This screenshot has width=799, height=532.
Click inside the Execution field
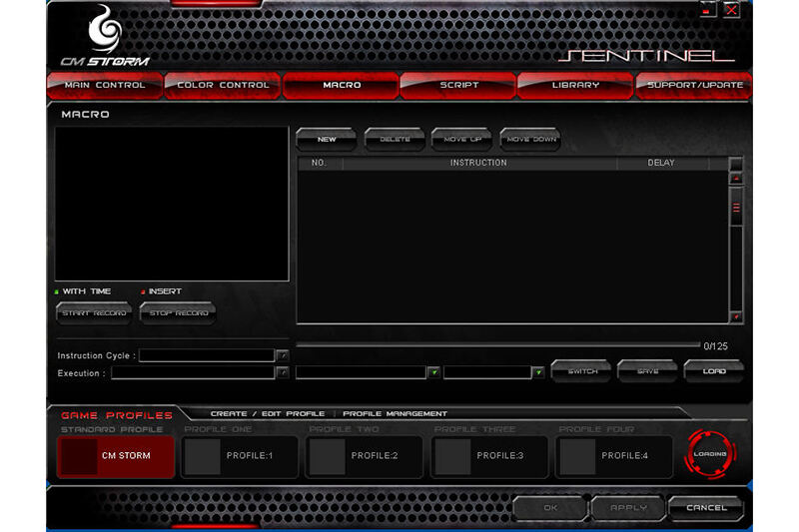(x=193, y=373)
